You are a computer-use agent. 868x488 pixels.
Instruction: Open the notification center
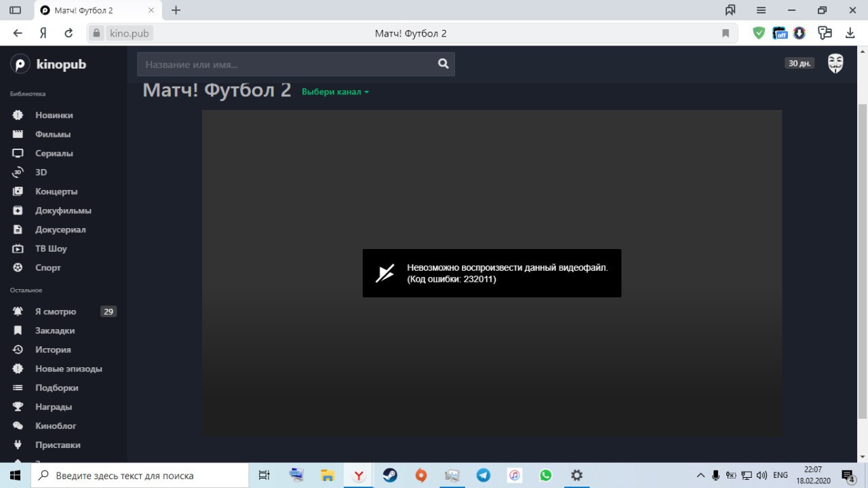click(848, 475)
